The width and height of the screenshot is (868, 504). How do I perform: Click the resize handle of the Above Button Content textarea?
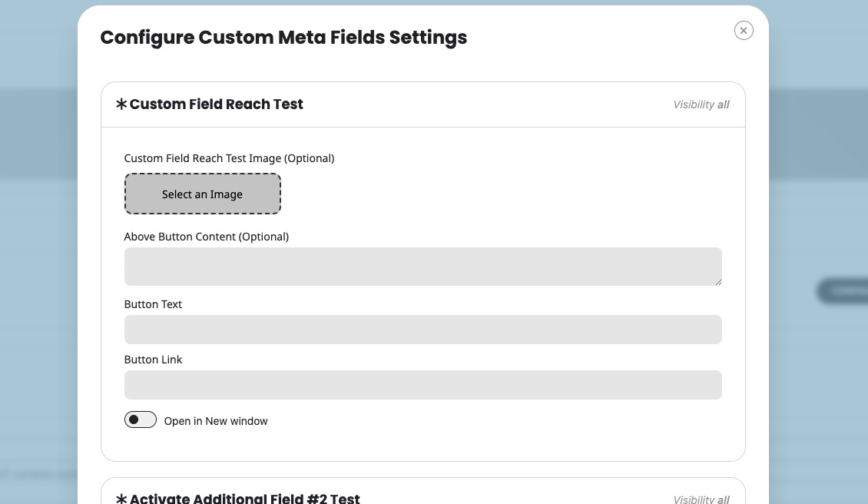click(x=718, y=282)
